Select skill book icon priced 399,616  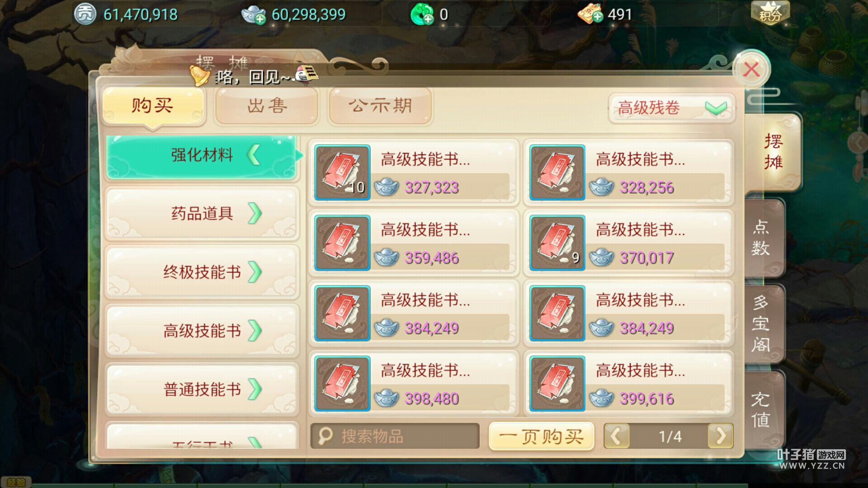(557, 384)
